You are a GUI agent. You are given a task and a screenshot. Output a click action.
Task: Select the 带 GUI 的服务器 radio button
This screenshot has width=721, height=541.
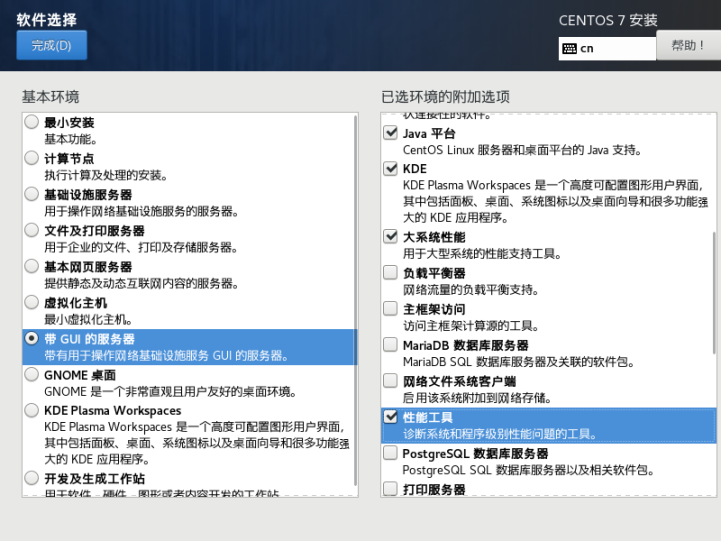click(31, 338)
